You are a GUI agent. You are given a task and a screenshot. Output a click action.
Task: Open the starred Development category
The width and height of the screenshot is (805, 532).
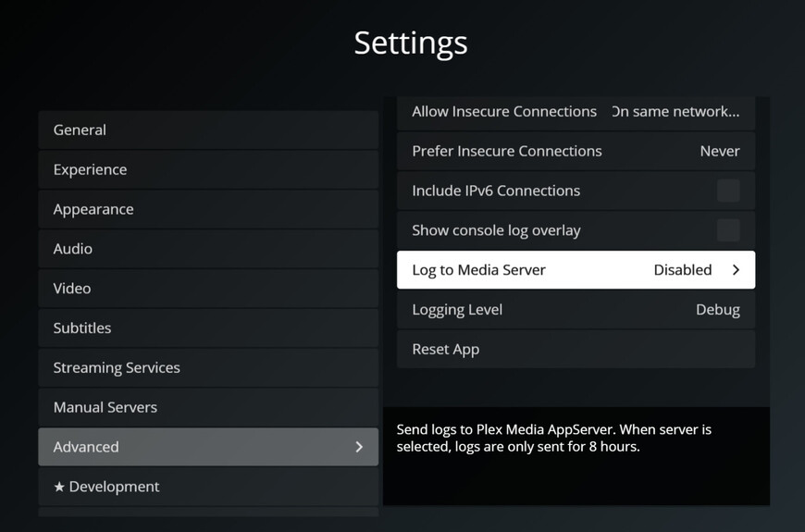(x=208, y=487)
